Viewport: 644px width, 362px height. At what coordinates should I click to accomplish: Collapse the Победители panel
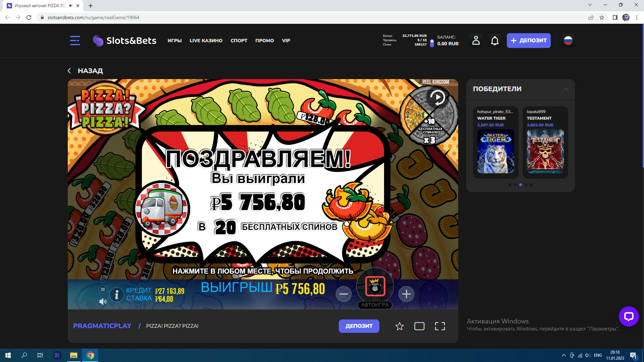(x=566, y=89)
